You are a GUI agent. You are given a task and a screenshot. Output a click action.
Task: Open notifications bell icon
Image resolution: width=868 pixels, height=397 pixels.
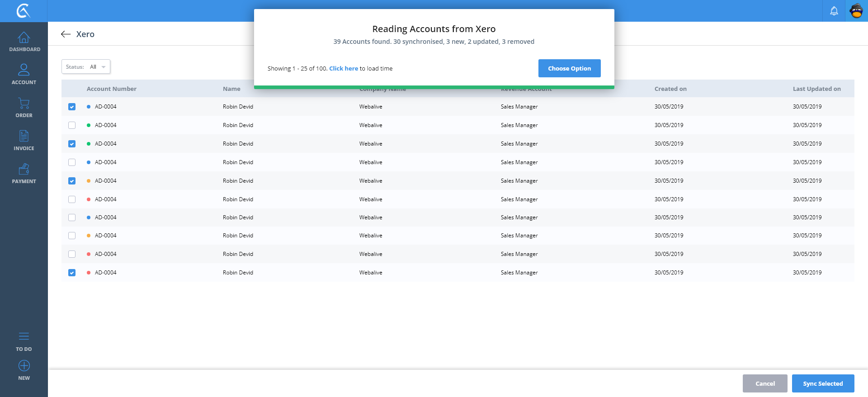pos(834,11)
